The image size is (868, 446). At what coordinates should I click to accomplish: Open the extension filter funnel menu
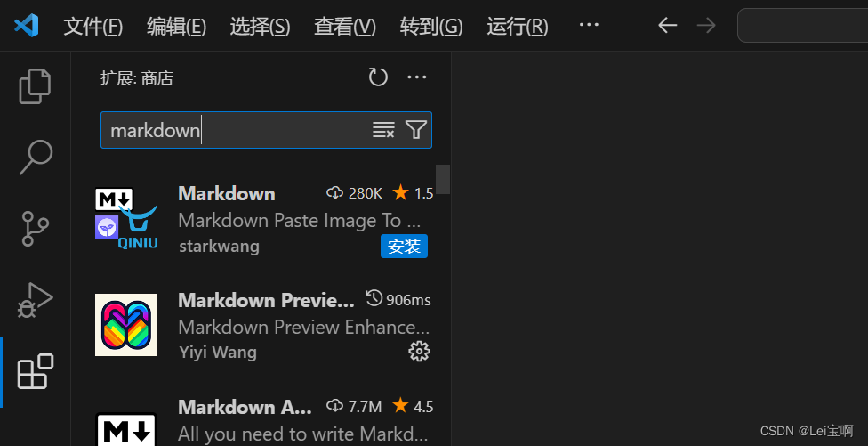tap(415, 130)
